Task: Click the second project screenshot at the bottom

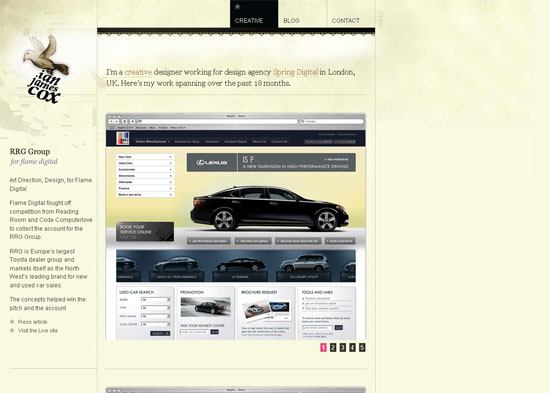Action: coord(235,390)
